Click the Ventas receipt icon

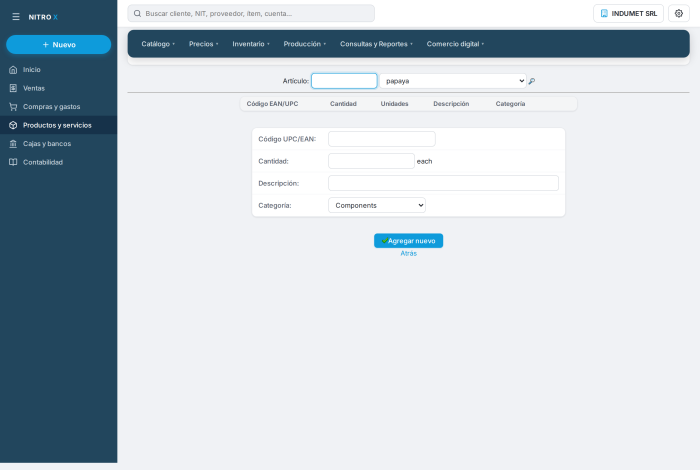point(13,88)
